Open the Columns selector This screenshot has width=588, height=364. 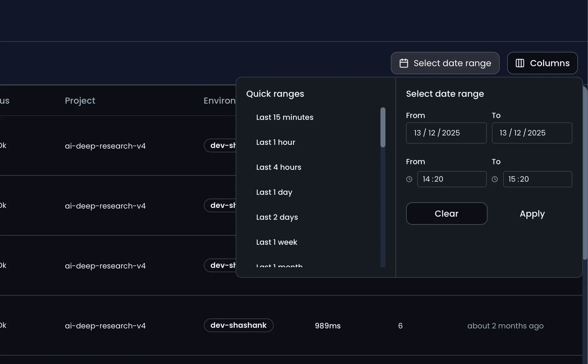(542, 63)
